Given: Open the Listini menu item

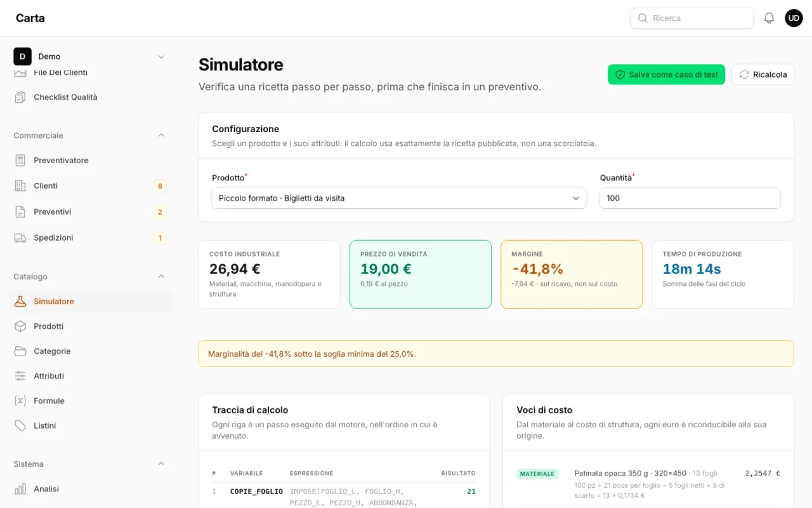Looking at the screenshot, I should [x=90, y=425].
